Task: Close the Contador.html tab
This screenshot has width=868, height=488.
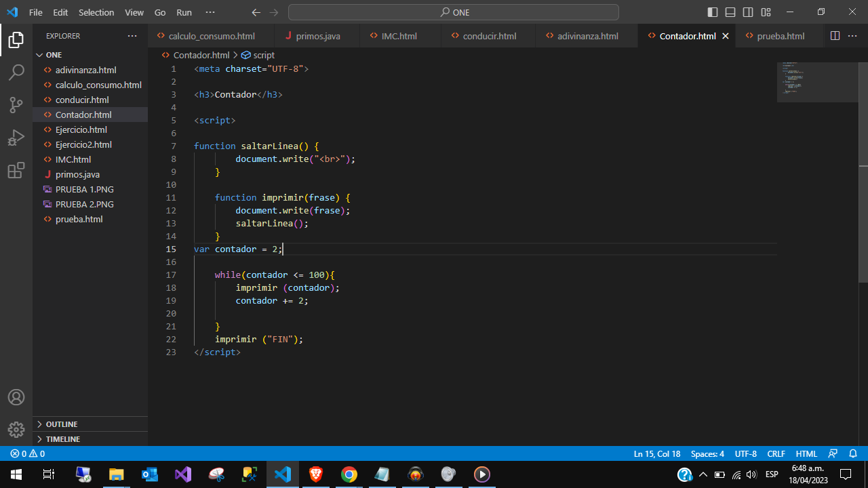Action: [x=725, y=36]
